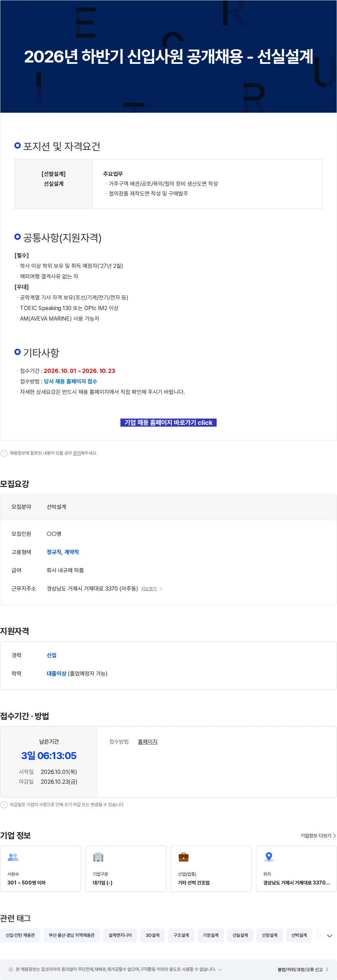Click the AM(AVEVA MARINE) 사용 가능자 line
Screen dimensions: 337x980
pos(59,318)
